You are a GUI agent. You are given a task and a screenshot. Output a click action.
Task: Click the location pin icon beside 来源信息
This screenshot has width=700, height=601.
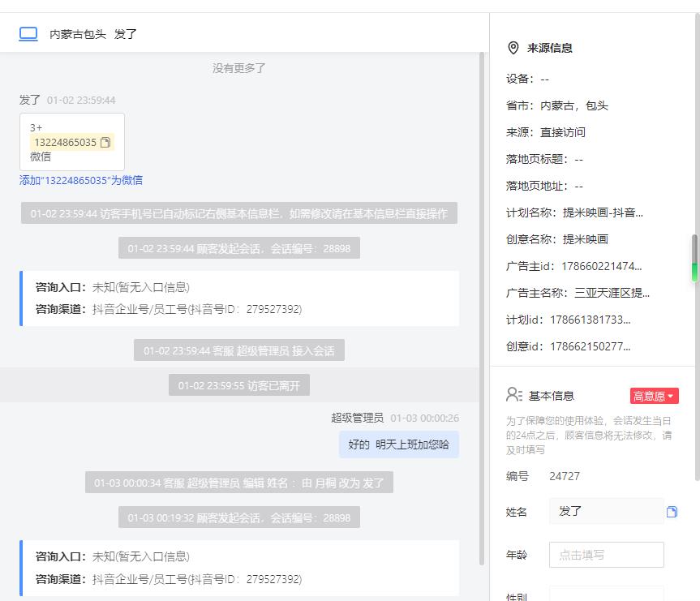point(513,48)
